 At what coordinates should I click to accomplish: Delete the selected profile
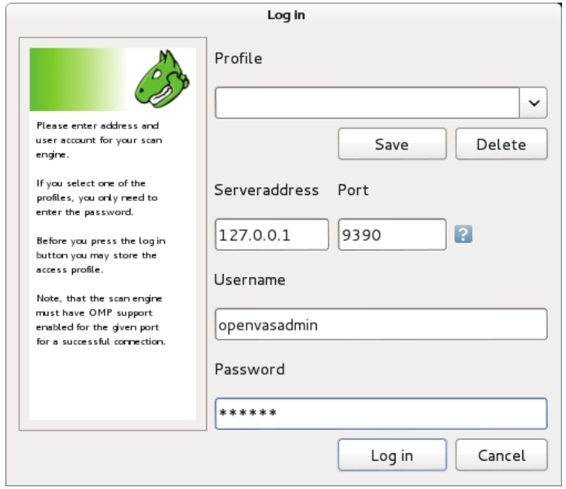tap(501, 144)
